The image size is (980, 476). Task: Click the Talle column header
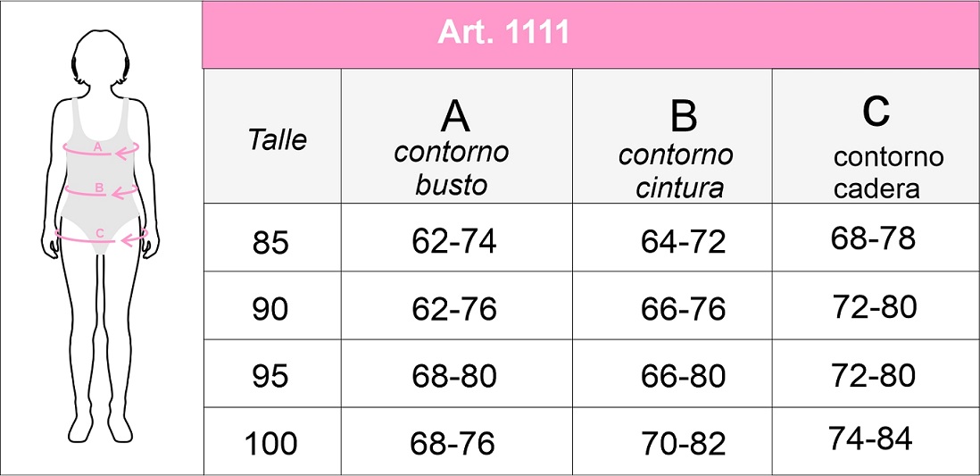click(272, 136)
